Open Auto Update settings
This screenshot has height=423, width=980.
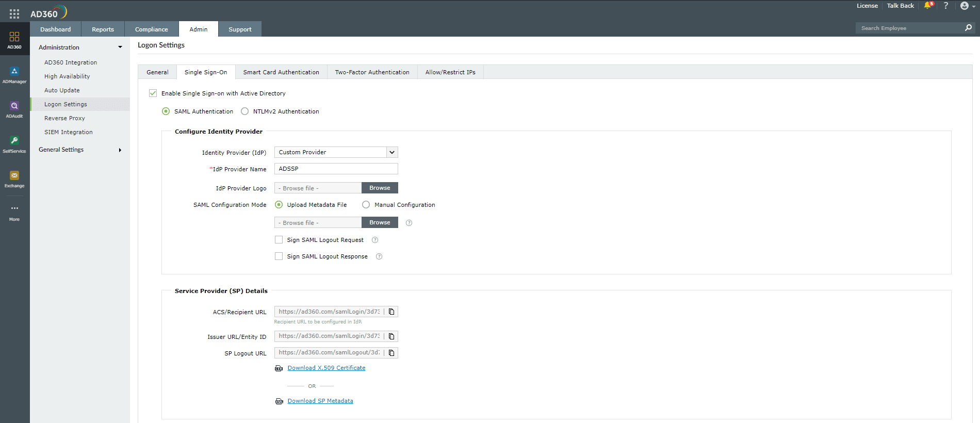pyautogui.click(x=62, y=90)
